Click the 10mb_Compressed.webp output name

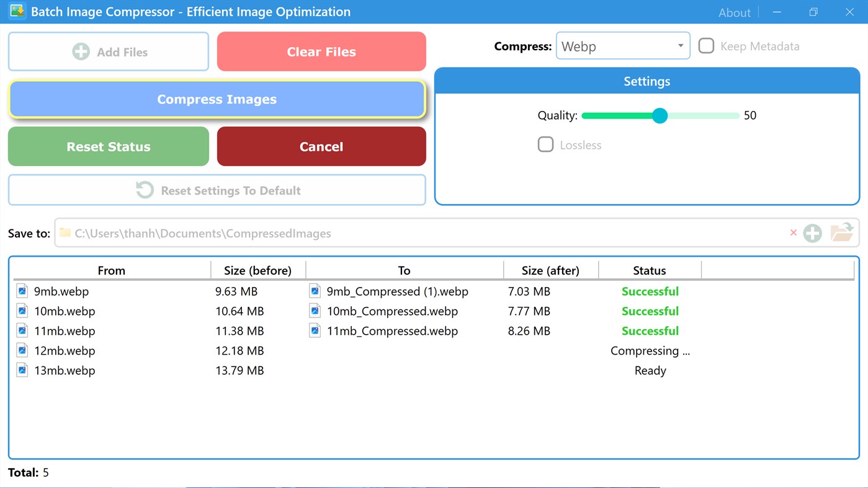392,311
